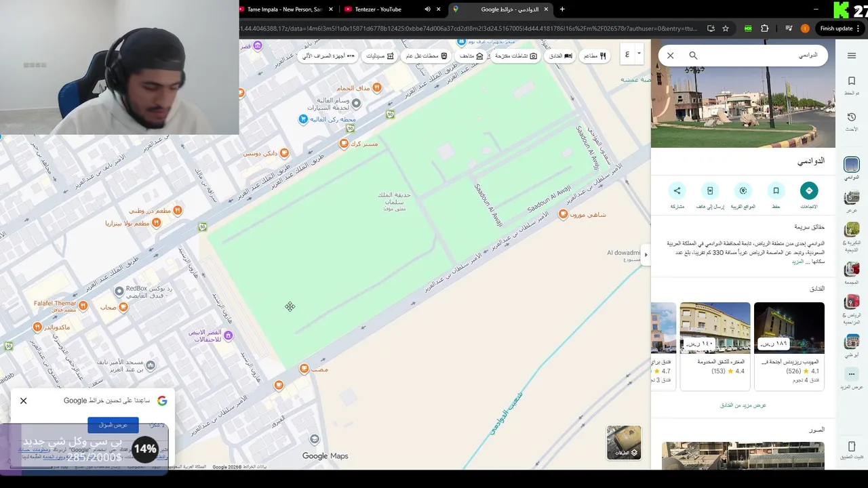The width and height of the screenshot is (868, 488).
Task: Click the محطة ركن العالمية map pin
Action: (x=303, y=119)
